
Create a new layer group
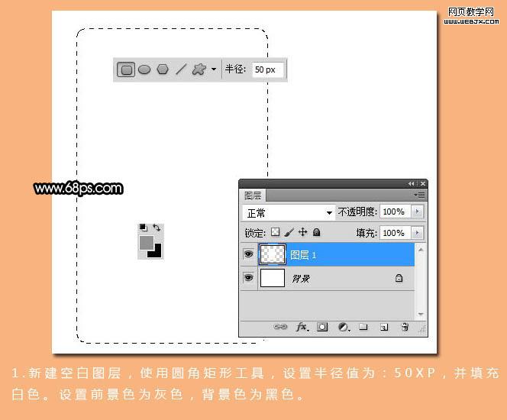(363, 327)
